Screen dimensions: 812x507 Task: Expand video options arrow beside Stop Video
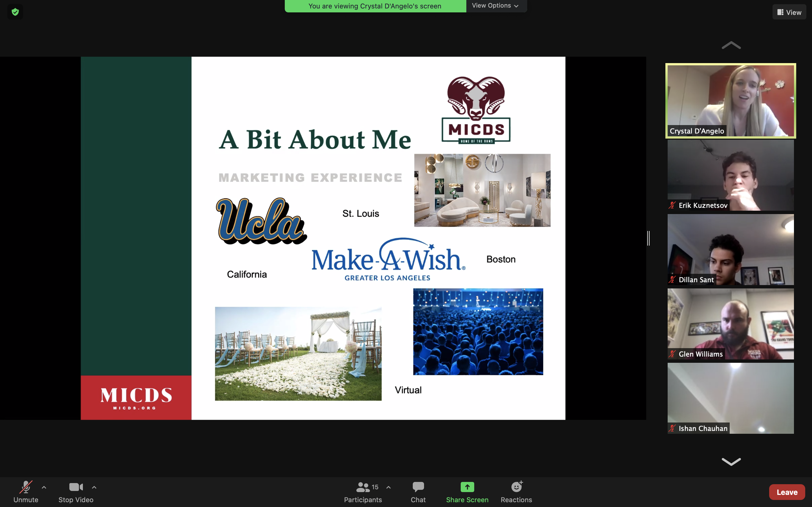coord(94,487)
